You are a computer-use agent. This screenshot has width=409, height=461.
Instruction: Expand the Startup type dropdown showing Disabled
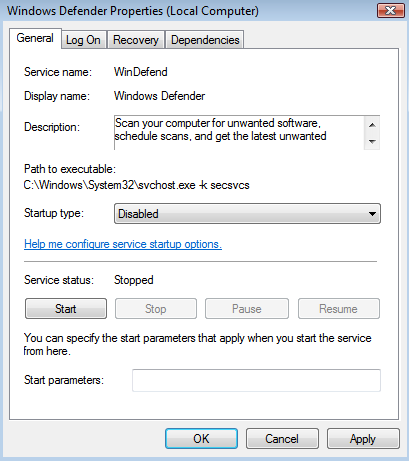coord(247,214)
